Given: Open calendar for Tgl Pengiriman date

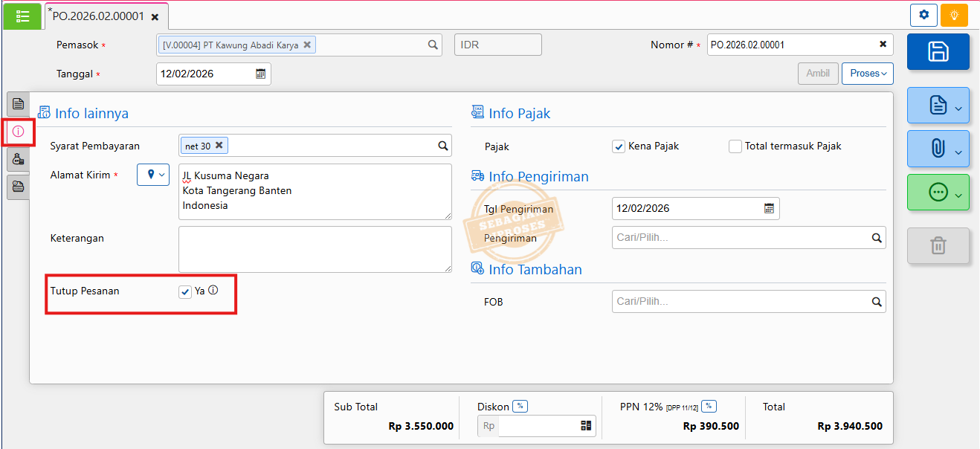Looking at the screenshot, I should 769,208.
